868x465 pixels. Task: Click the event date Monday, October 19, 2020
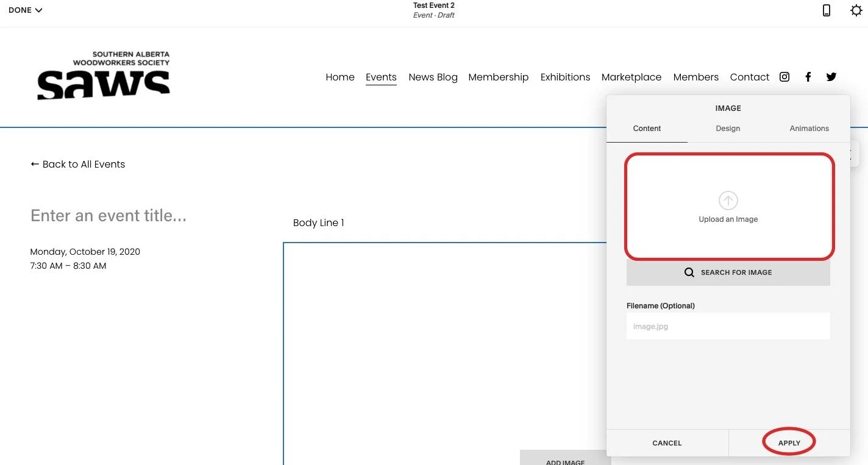point(85,252)
